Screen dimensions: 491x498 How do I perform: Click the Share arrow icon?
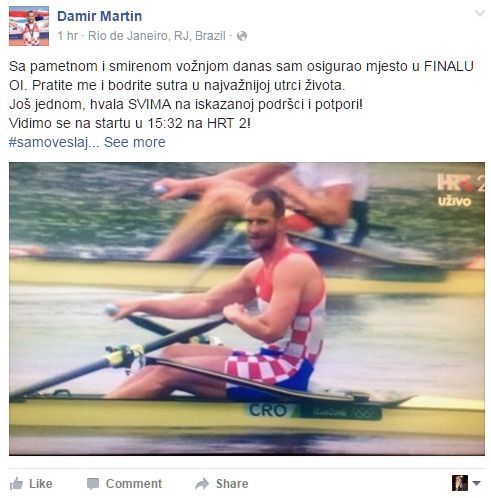tap(202, 484)
